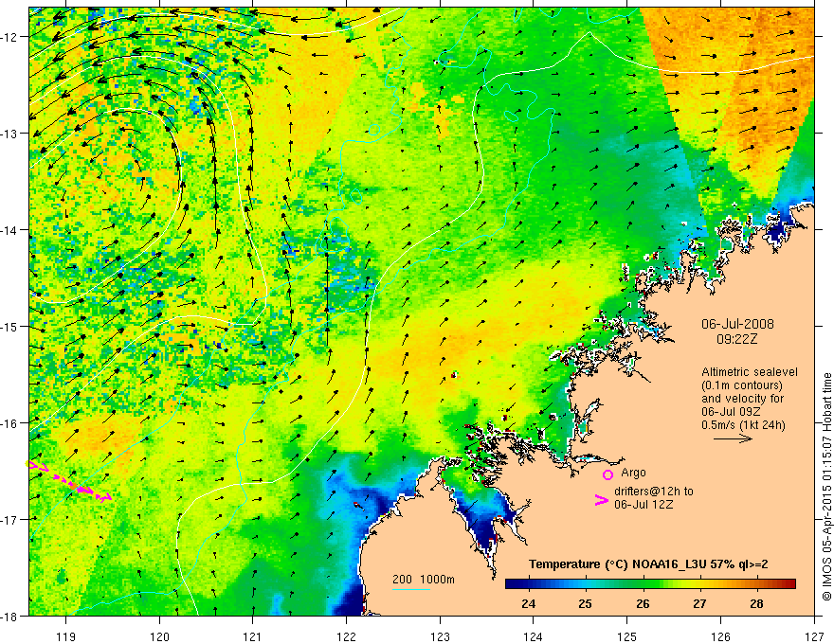Screen dimensions: 834x644
Task: Click the cyan 200 1000m isobath legend line
Action: coord(411,589)
